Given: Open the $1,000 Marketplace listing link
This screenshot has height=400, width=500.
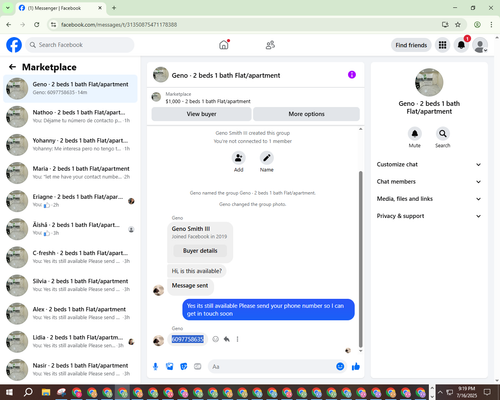Looking at the screenshot, I should click(x=208, y=101).
